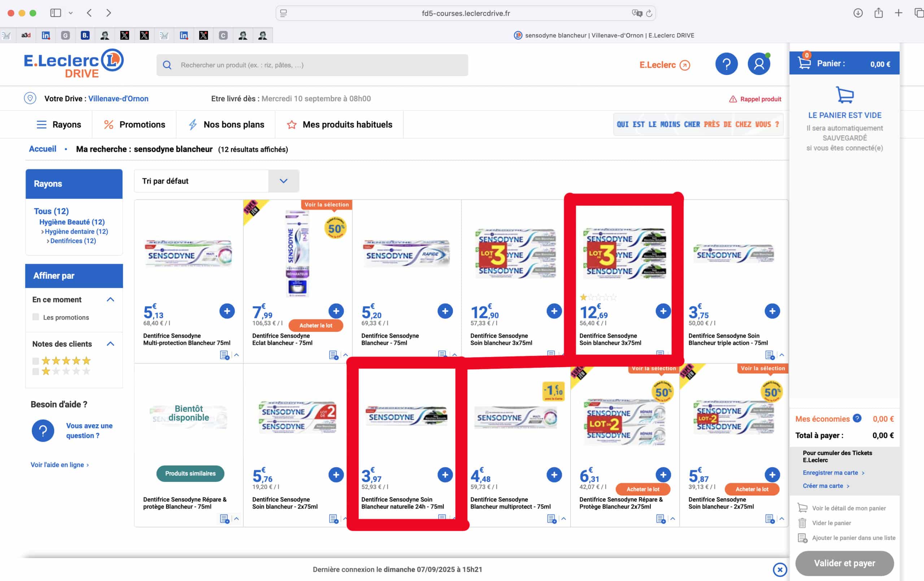Open the Accueil breadcrumb link
924x581 pixels.
tap(43, 149)
